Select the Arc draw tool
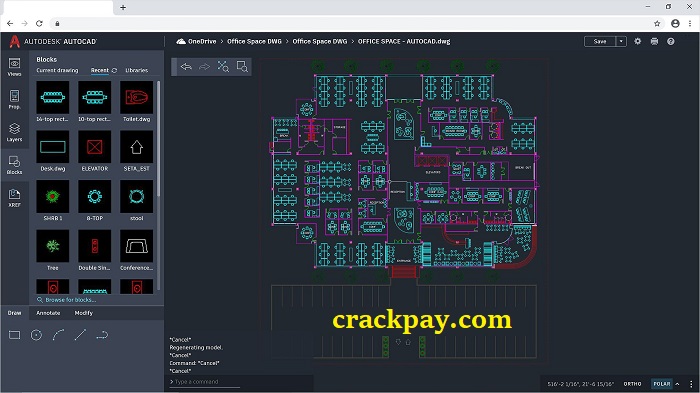Screen dimensions: 700x393 point(58,335)
